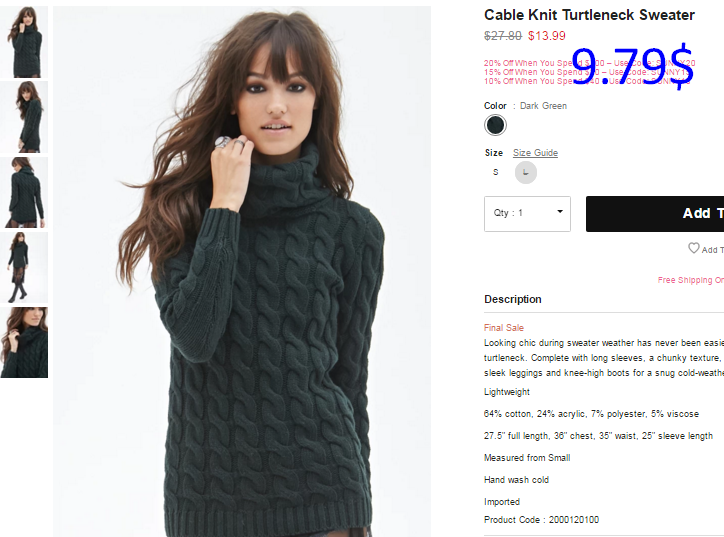
Task: Open the Qty dropdown
Action: tap(527, 214)
